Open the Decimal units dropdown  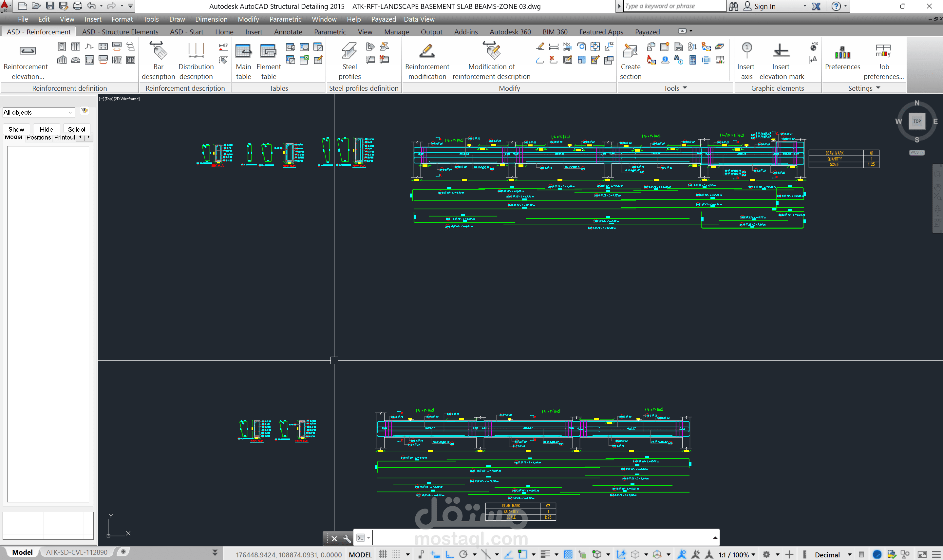(x=849, y=554)
